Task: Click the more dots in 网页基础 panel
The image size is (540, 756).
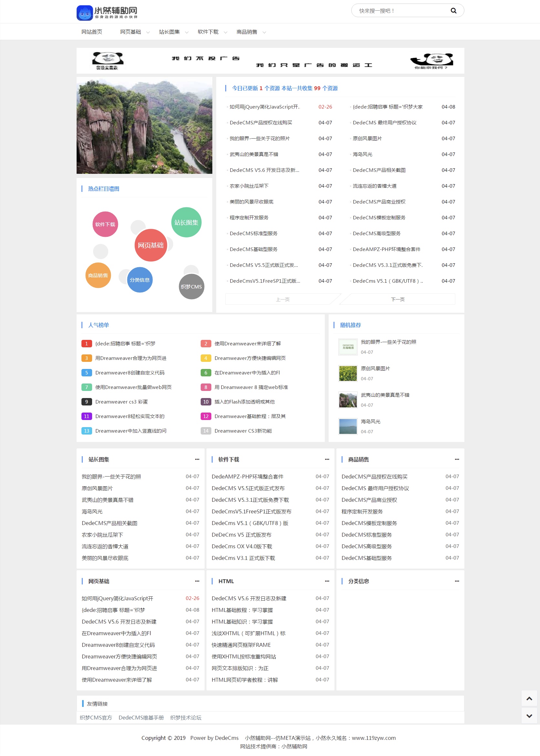Action: click(197, 581)
